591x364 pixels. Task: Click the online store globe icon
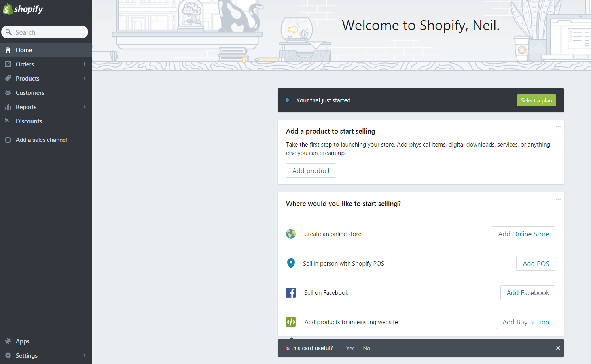(x=291, y=234)
